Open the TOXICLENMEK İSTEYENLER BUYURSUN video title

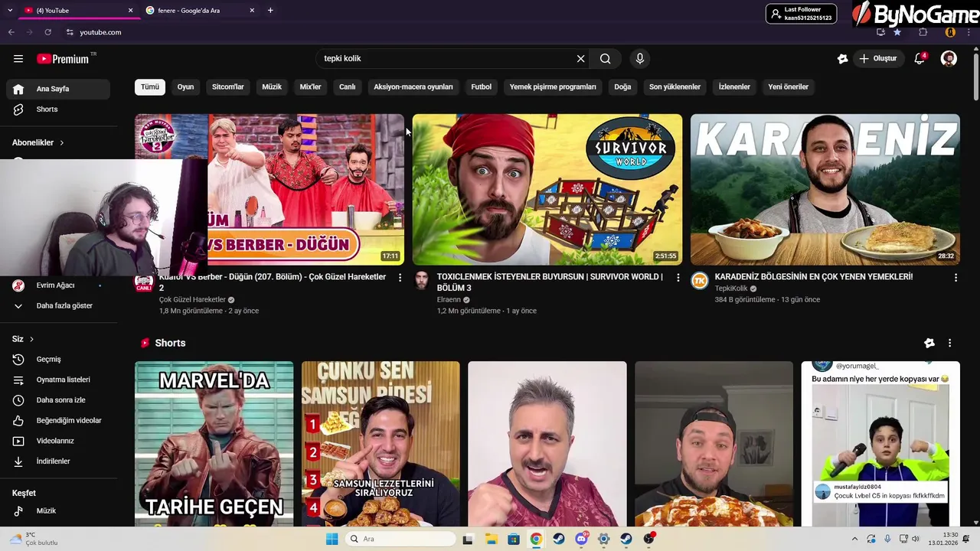pyautogui.click(x=550, y=282)
